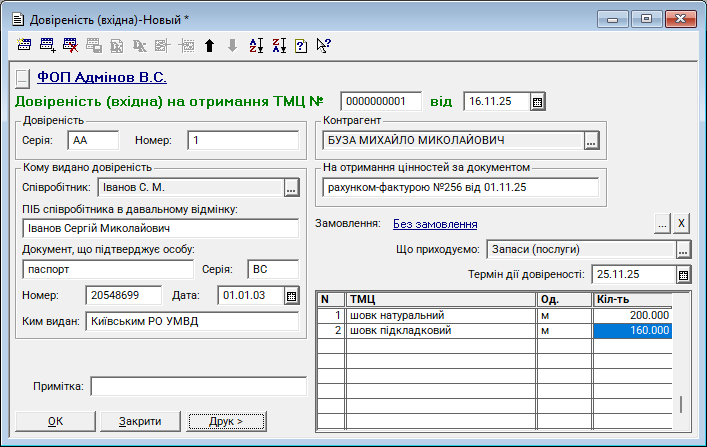
Task: Sort rows ascending A-Z
Action: [255, 45]
